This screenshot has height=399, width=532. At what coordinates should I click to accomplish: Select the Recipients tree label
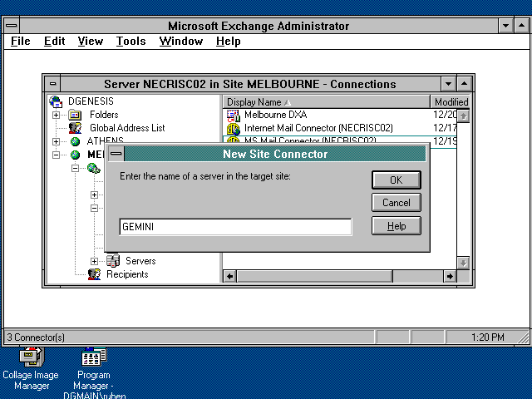click(x=127, y=274)
